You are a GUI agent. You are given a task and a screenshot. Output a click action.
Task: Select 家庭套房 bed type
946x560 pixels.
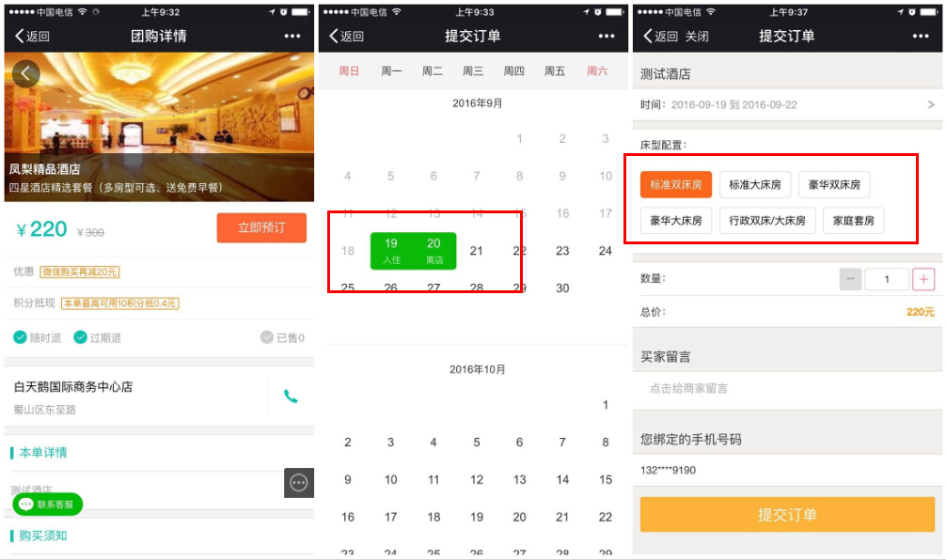click(853, 221)
